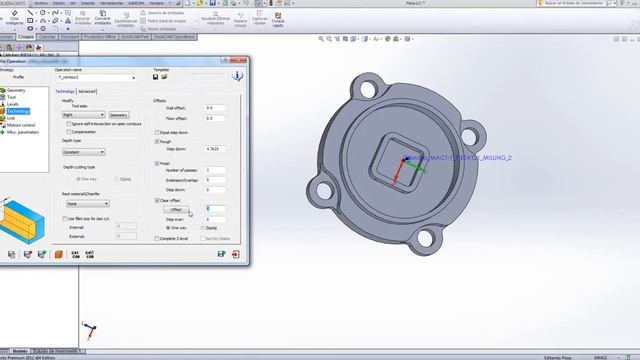This screenshot has width=640, height=360.
Task: Click the Apply Scene icon
Action: click(396, 39)
